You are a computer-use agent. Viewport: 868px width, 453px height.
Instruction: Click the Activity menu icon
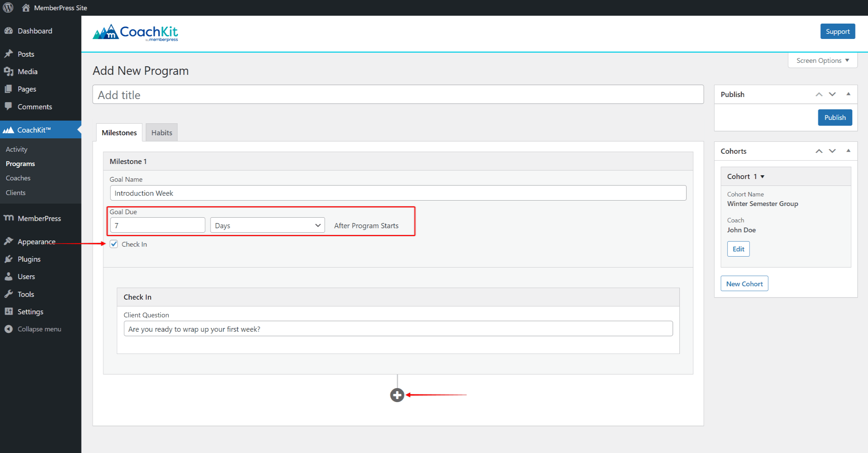[17, 149]
